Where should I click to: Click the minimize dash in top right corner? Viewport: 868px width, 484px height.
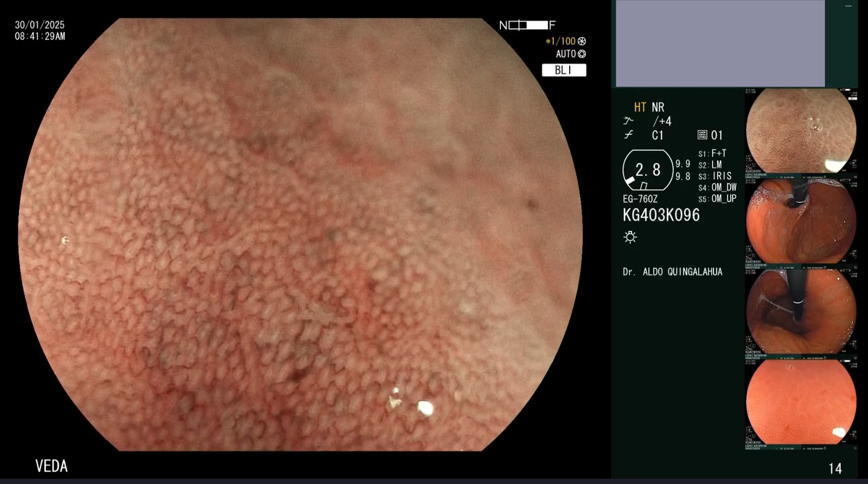pos(848,6)
